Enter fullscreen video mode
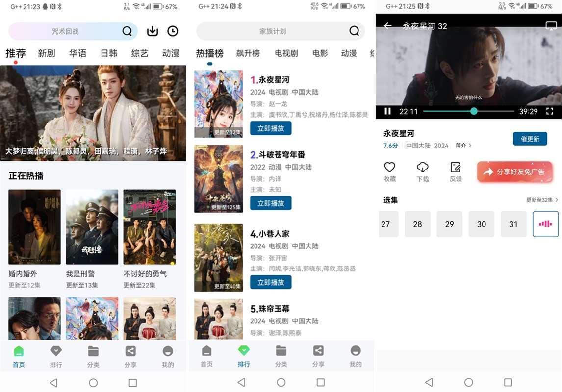562x392 pixels. pos(550,111)
